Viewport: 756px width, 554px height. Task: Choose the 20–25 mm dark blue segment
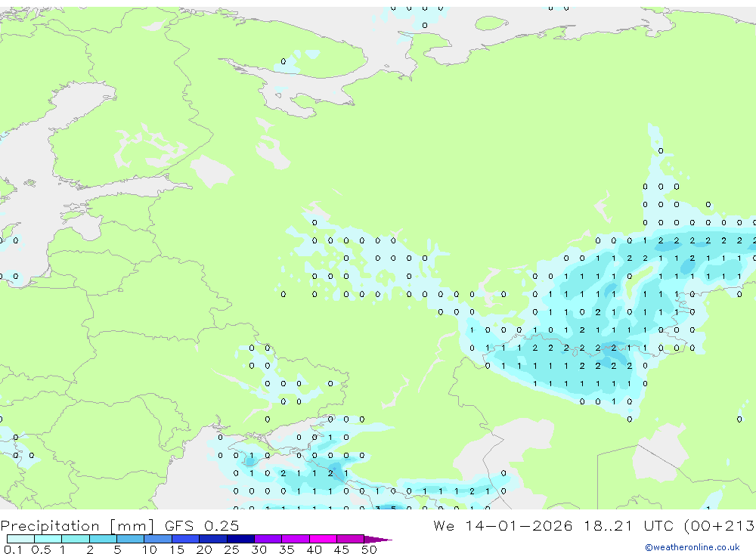[x=212, y=539]
